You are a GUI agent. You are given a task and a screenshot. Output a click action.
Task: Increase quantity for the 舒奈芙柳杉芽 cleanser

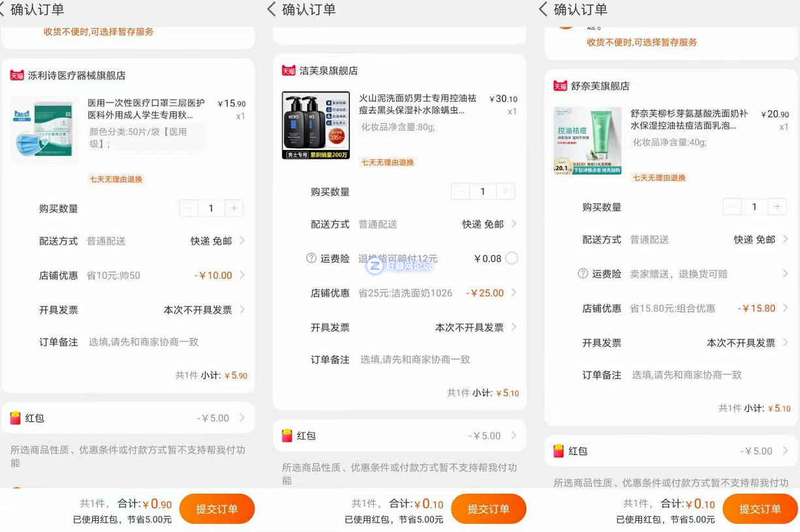point(777,207)
